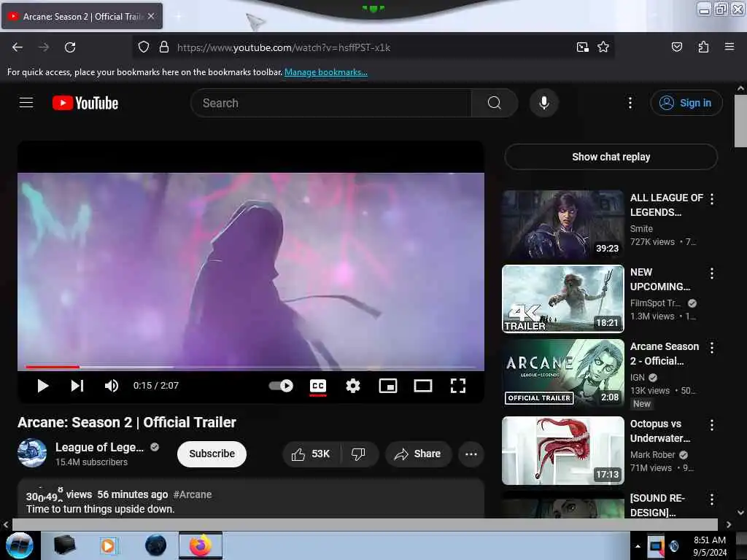Open the YouTube guide menu icon
Viewport: 747px width, 560px height.
(x=26, y=102)
